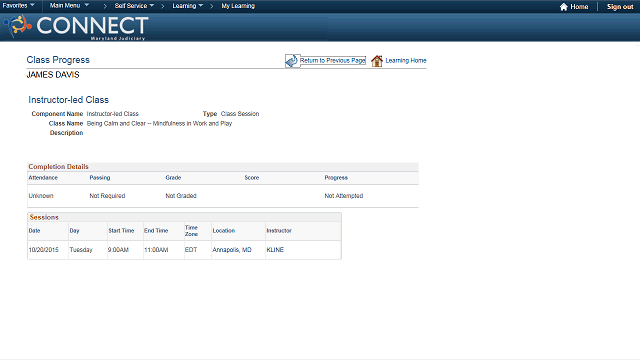Select My Learning breadcrumb item
Image resolution: width=640 pixels, height=360 pixels.
coord(238,6)
